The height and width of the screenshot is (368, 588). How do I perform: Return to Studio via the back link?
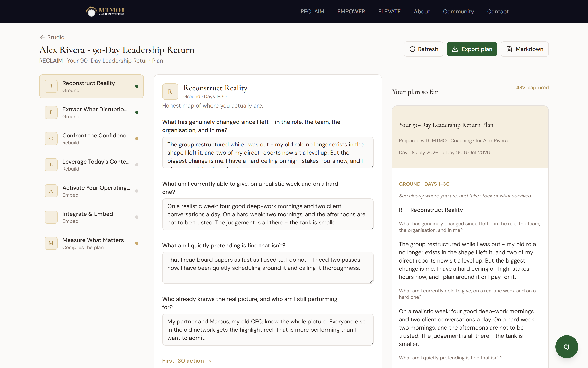(52, 37)
